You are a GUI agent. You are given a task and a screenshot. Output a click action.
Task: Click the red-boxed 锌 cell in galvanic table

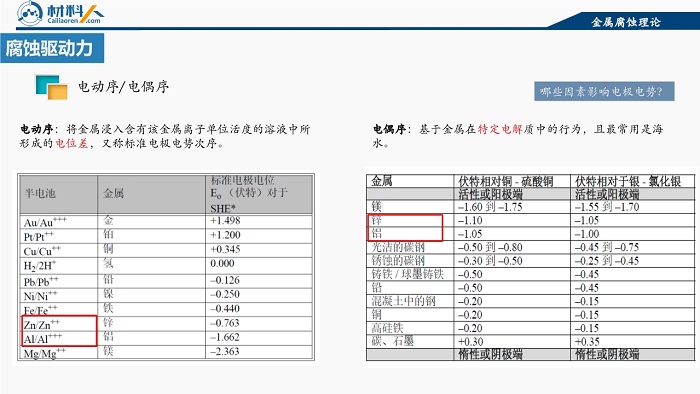point(376,220)
